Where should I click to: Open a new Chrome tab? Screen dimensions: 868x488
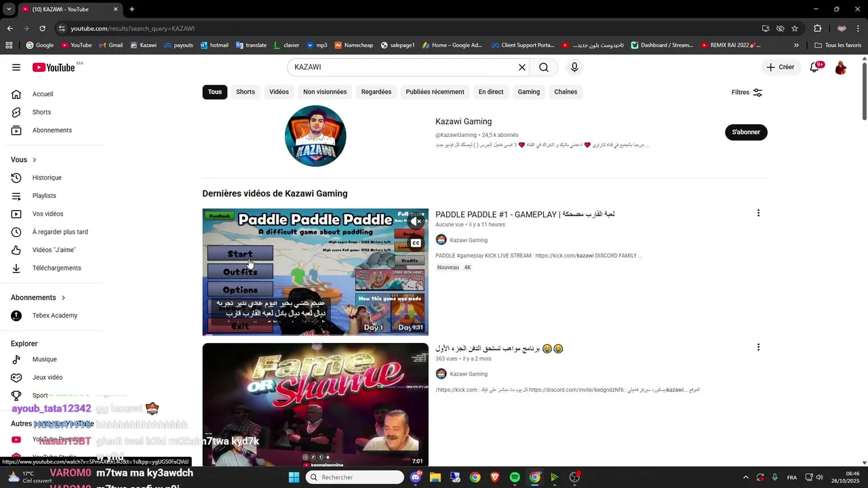[x=132, y=9]
